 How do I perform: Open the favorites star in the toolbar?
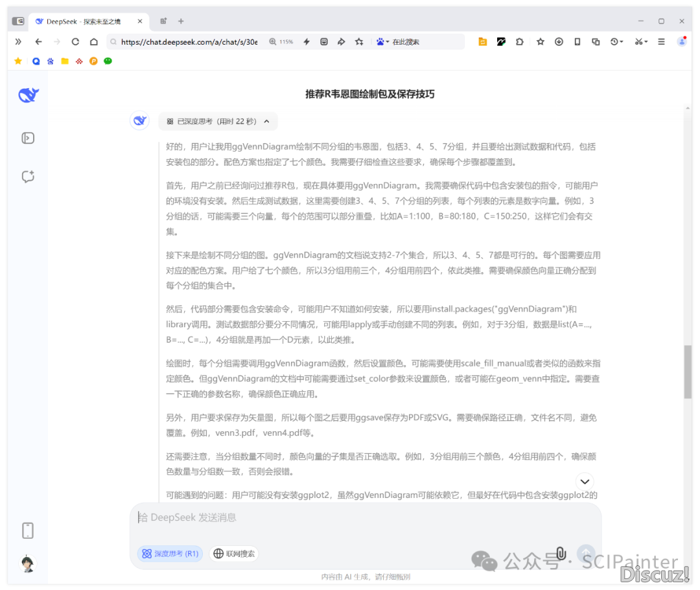[x=540, y=42]
